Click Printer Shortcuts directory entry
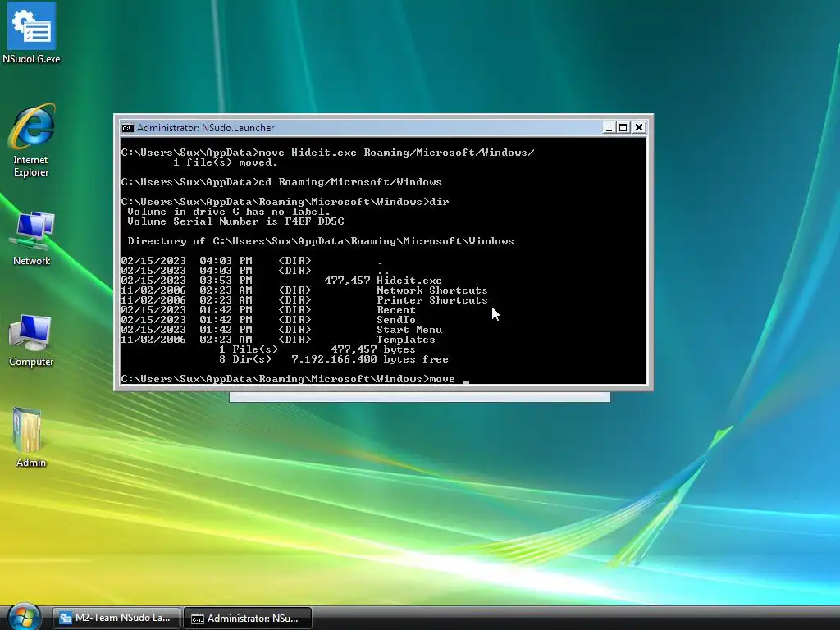The image size is (840, 630). 431,300
